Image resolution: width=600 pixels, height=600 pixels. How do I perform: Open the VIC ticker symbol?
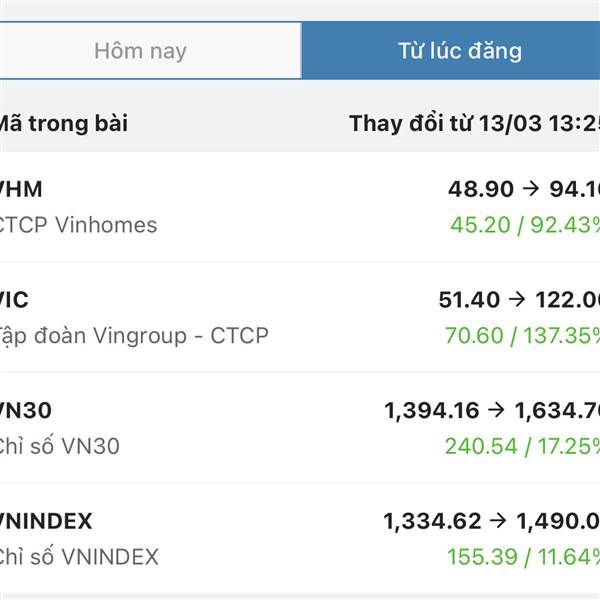[x=15, y=299]
